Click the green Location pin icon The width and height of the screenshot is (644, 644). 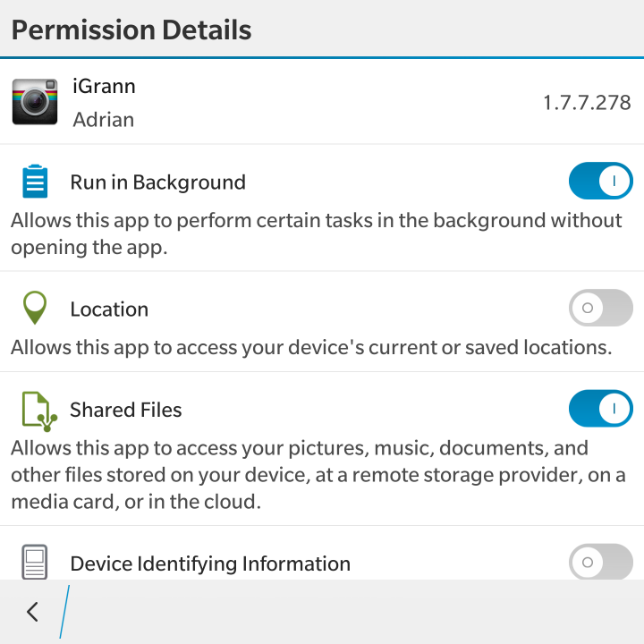pyautogui.click(x=35, y=308)
